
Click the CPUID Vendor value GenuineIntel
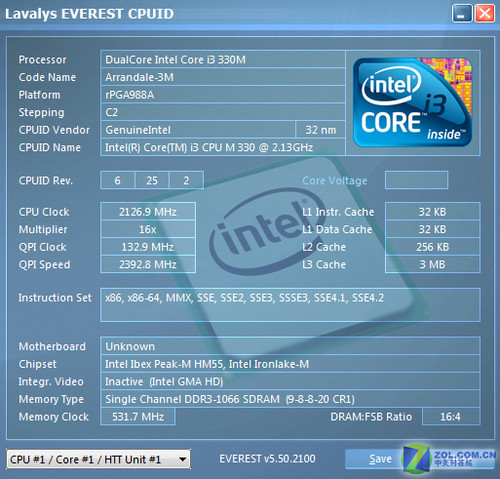198,130
